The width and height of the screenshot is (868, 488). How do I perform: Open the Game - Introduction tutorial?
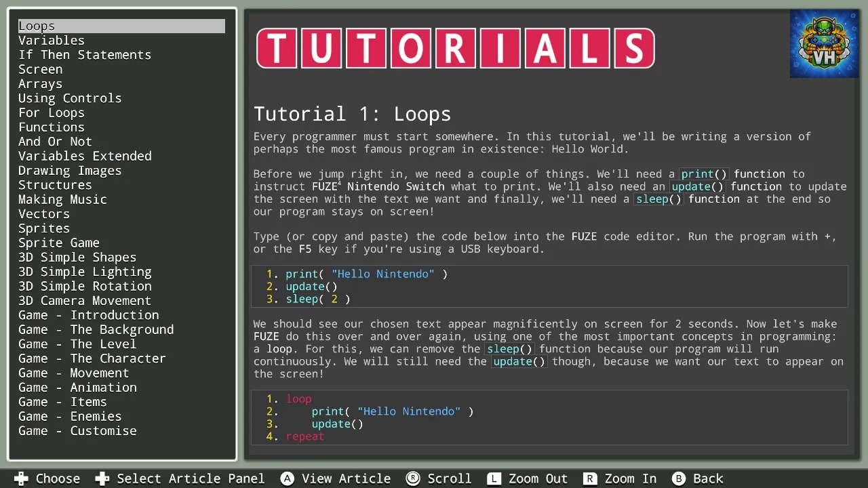pyautogui.click(x=89, y=315)
